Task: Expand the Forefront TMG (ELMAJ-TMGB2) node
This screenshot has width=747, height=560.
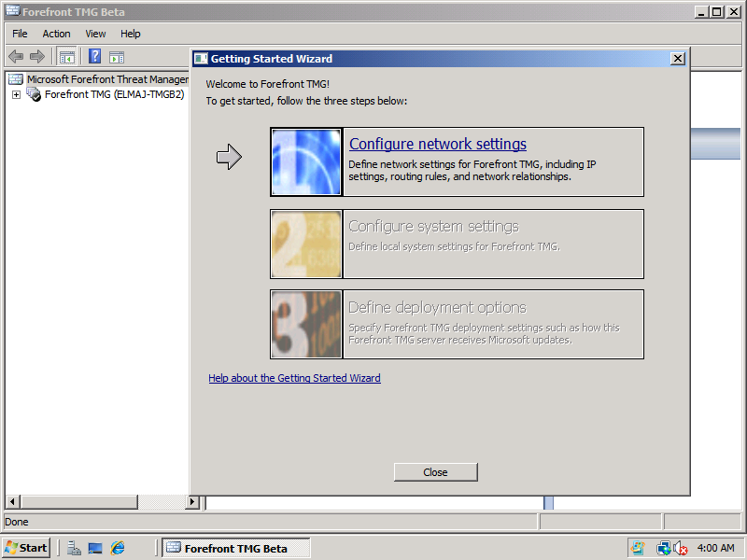Action: tap(16, 94)
